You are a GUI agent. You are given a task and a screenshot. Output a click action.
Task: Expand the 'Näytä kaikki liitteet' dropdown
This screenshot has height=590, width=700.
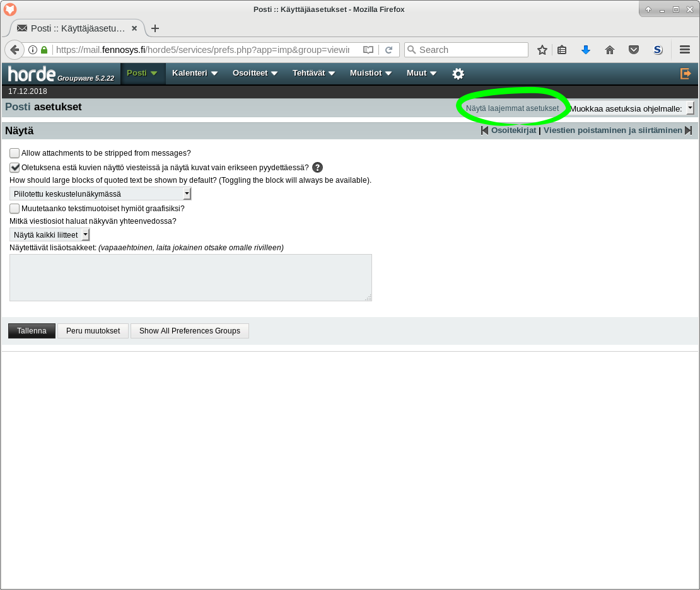[50, 235]
